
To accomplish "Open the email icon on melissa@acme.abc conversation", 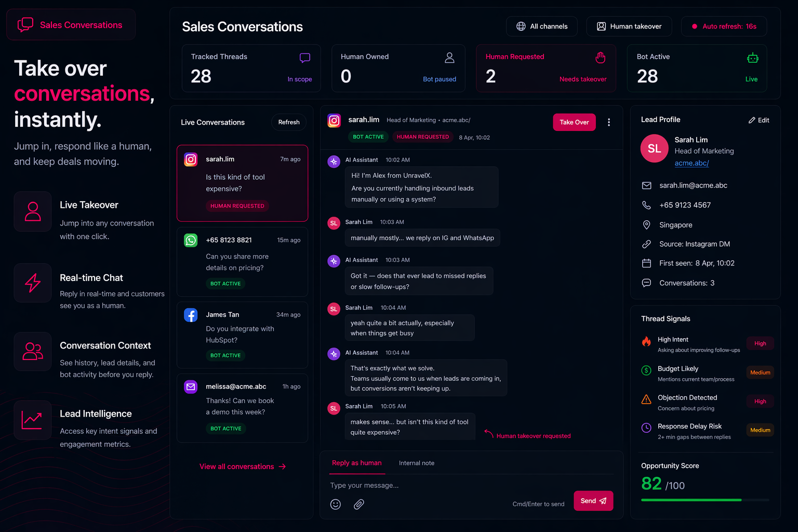I will [191, 387].
